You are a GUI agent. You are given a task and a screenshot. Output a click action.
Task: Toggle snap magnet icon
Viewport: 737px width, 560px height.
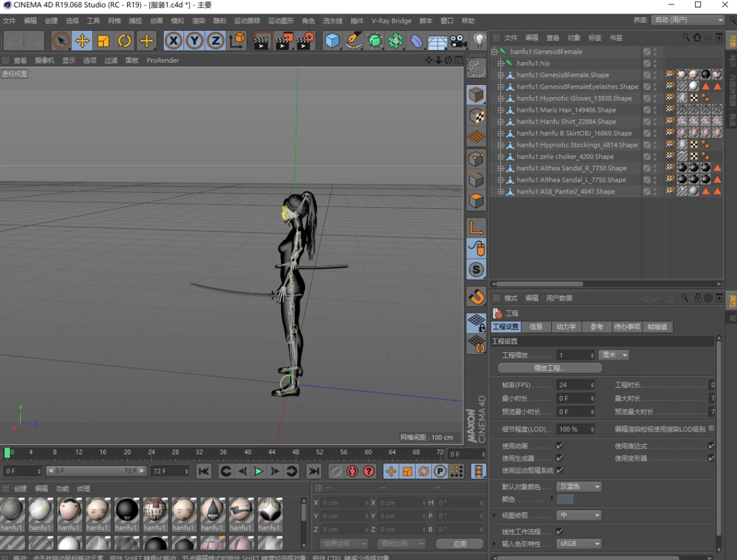[x=476, y=296]
